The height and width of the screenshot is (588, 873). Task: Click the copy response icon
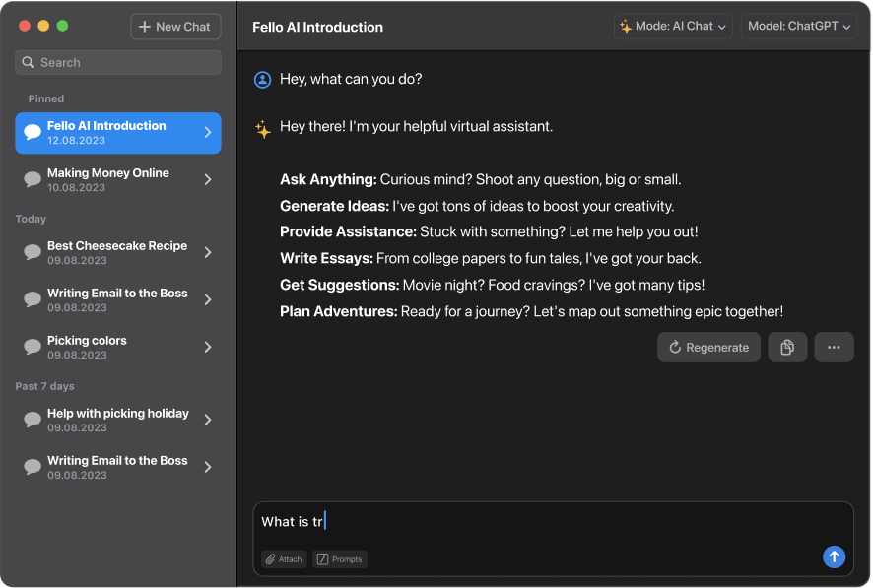pyautogui.click(x=787, y=348)
